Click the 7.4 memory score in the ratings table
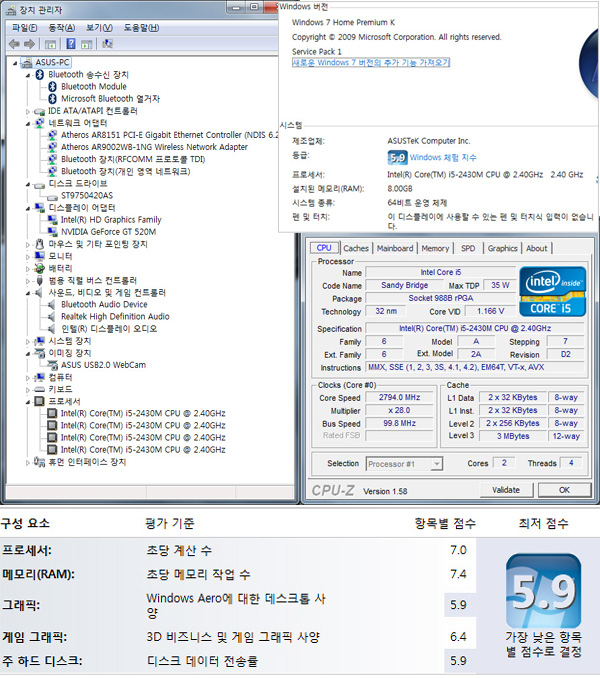The width and height of the screenshot is (600, 678). pos(458,574)
